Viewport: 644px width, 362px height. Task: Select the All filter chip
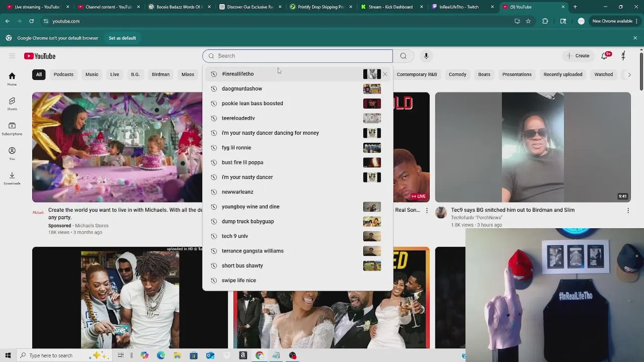coord(39,74)
